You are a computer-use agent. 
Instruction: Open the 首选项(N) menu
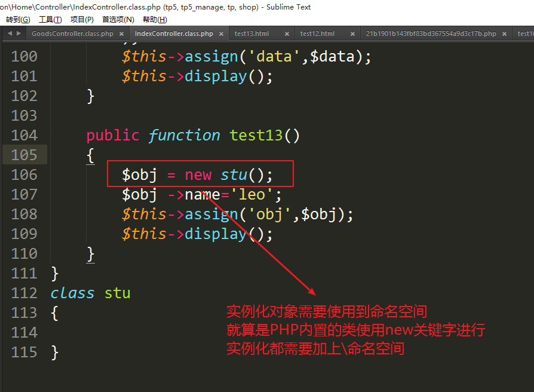(118, 20)
